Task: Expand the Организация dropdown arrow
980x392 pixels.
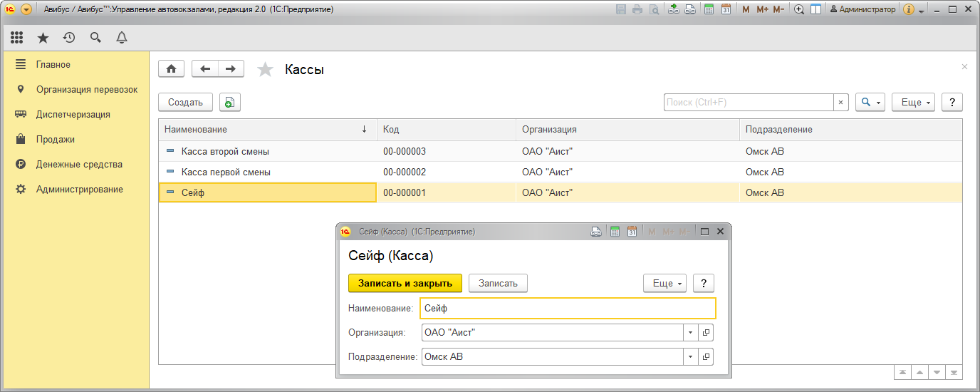Action: [x=690, y=333]
